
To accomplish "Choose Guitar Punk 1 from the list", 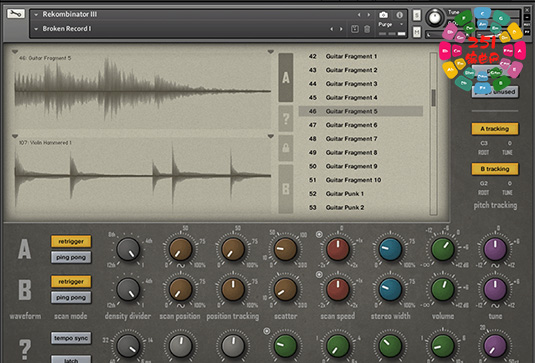I will click(361, 193).
